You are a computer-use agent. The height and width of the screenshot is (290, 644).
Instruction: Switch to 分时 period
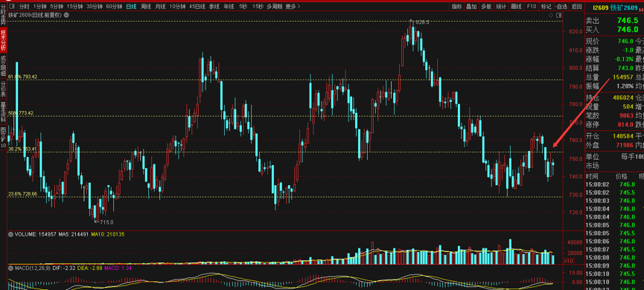(x=25, y=7)
